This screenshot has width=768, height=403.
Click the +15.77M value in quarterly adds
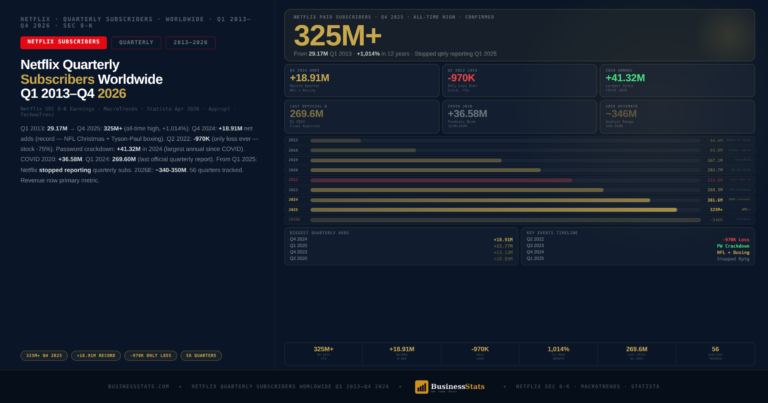click(503, 246)
